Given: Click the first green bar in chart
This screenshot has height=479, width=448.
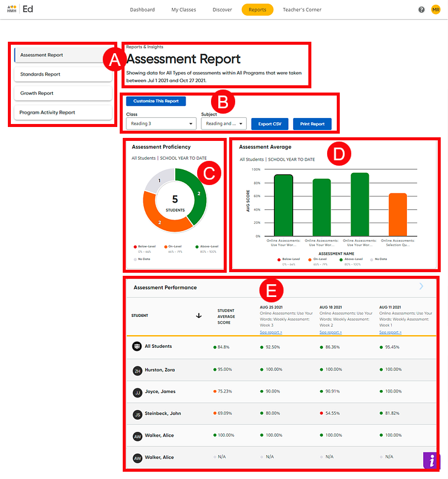Looking at the screenshot, I should [284, 205].
